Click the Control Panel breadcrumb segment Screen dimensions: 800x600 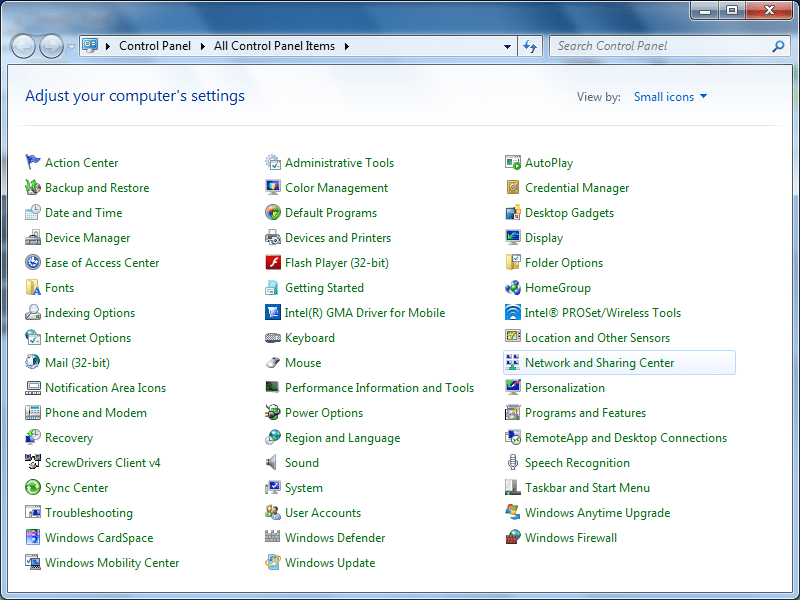coord(155,46)
